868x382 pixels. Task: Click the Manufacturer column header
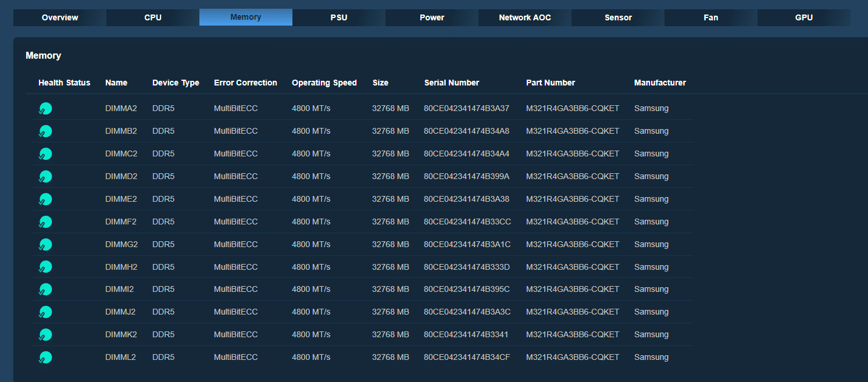(x=660, y=83)
